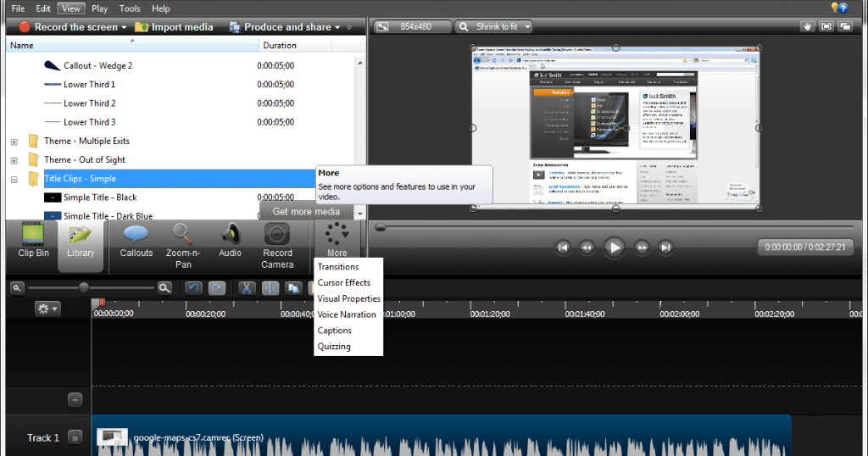Open the Play menu
The height and width of the screenshot is (456, 868).
click(100, 8)
